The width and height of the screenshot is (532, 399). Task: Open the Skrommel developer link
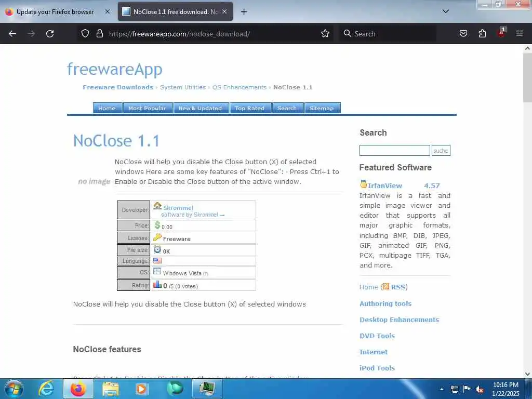pyautogui.click(x=178, y=208)
